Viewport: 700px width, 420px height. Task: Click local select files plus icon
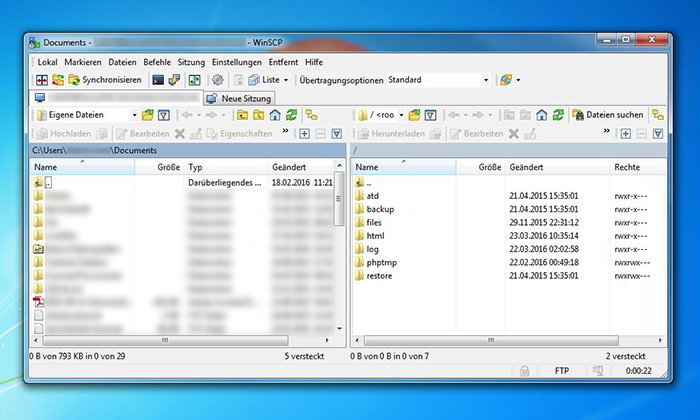coord(304,134)
